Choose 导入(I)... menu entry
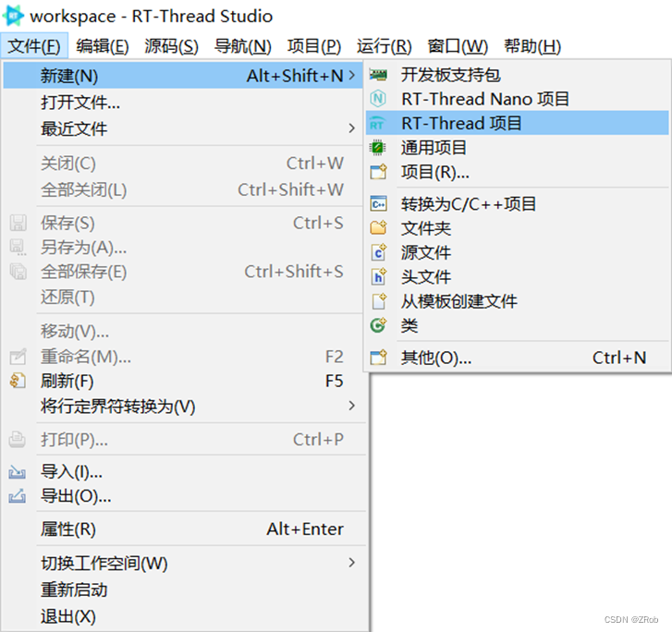The width and height of the screenshot is (672, 632). (x=183, y=472)
